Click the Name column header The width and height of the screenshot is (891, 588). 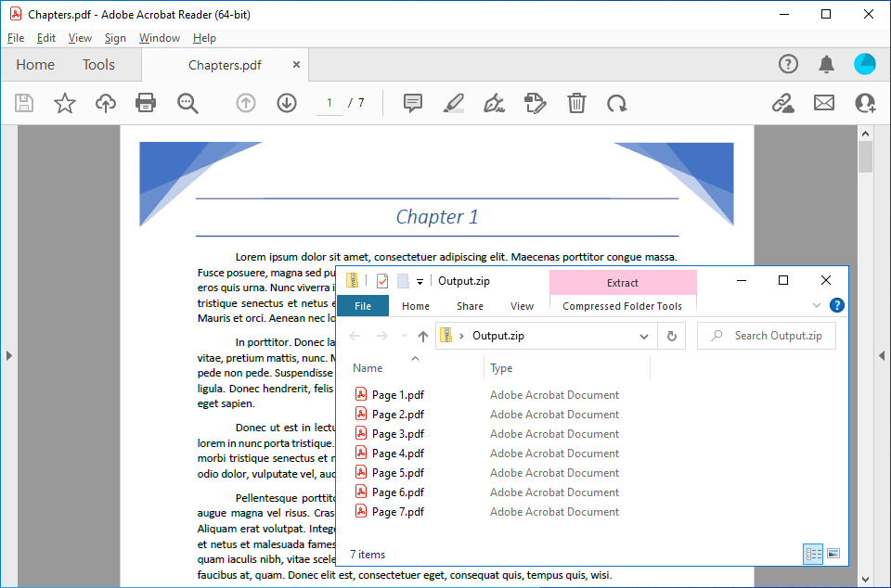(x=368, y=368)
